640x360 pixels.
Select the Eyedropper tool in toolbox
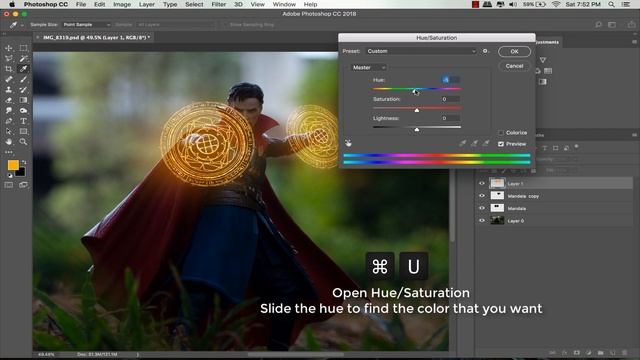[23, 69]
